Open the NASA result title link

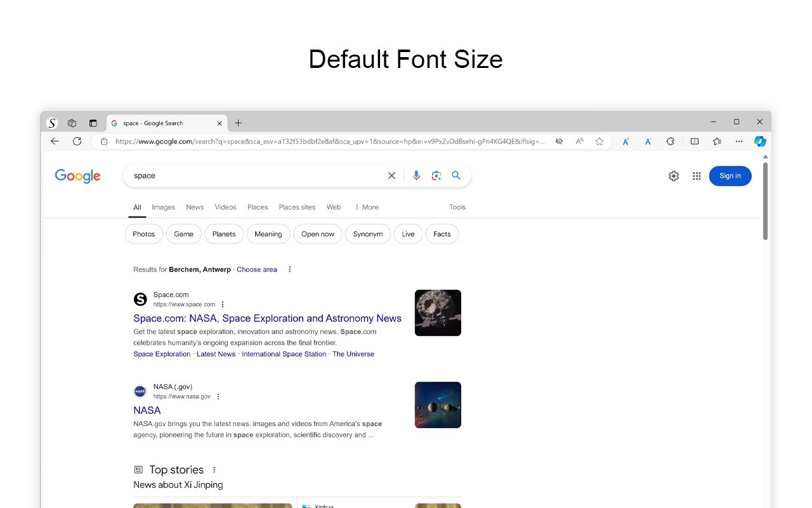[147, 410]
